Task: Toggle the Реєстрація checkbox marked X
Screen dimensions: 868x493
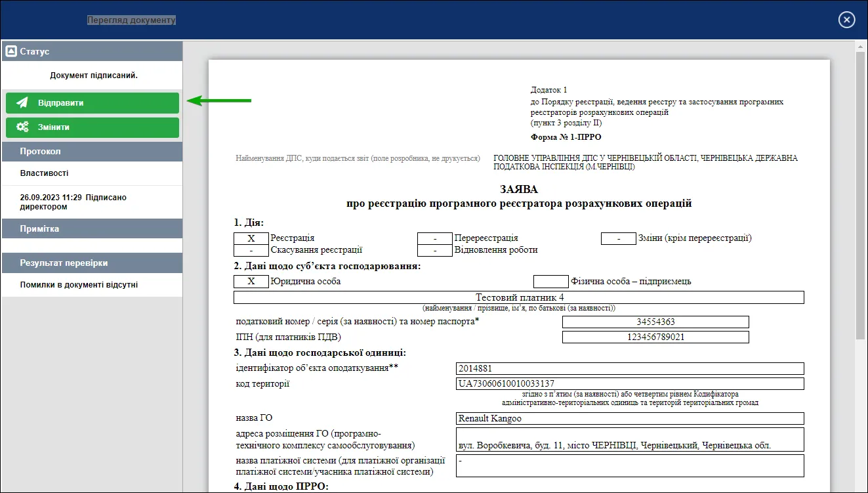Action: 251,238
